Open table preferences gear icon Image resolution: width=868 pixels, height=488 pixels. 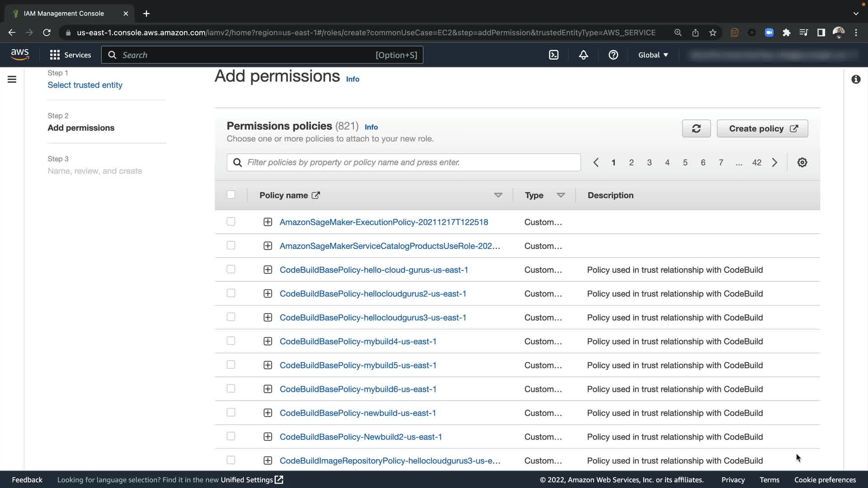tap(802, 163)
